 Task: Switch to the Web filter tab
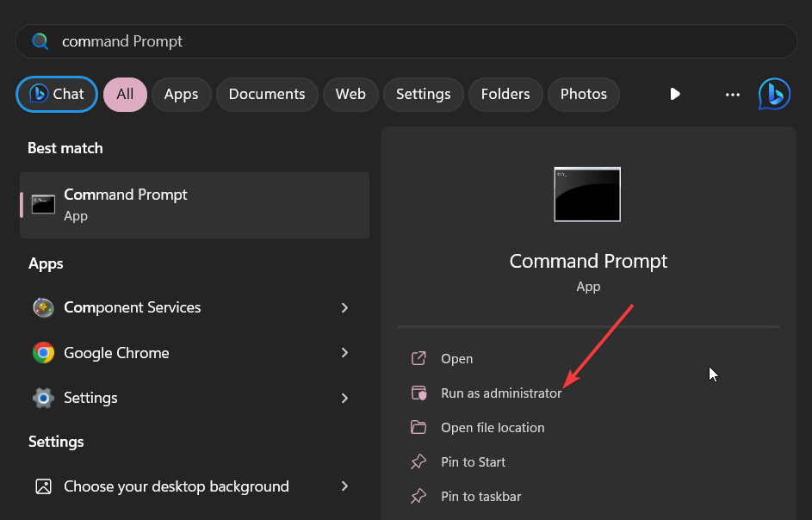pos(350,94)
